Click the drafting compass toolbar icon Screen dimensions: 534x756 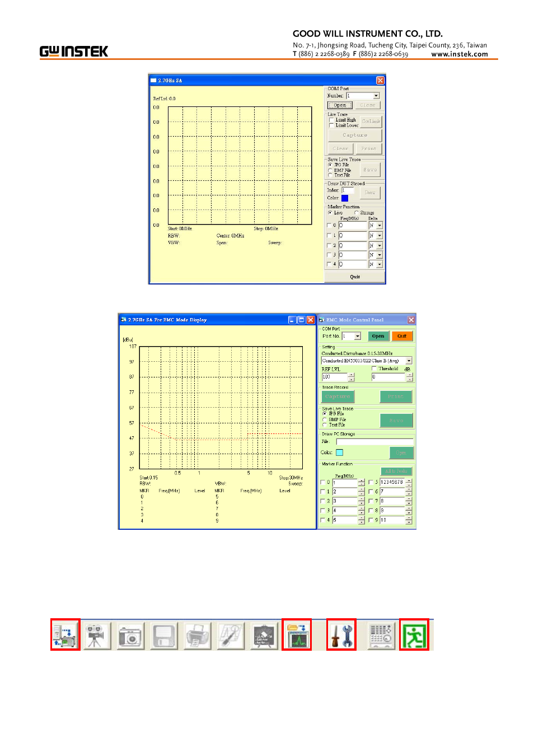(231, 636)
